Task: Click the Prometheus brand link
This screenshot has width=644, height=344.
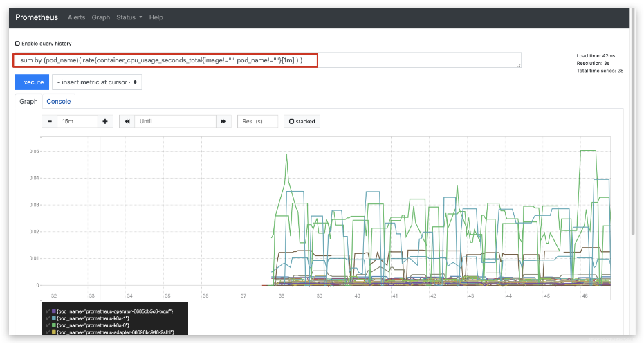Action: click(37, 17)
